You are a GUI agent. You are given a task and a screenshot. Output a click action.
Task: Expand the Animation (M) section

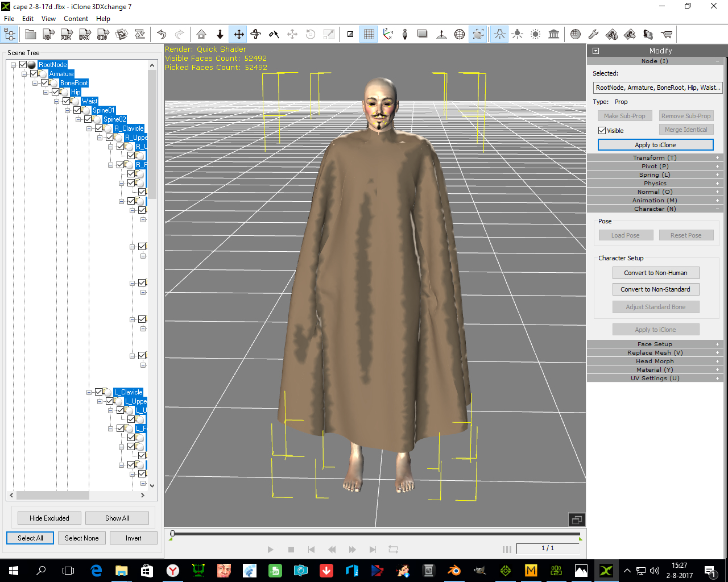click(x=655, y=200)
